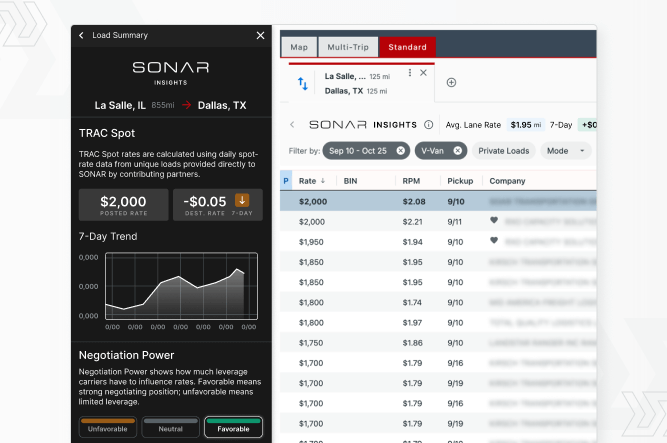667x443 pixels.
Task: Click the back arrow beside Load Summary
Action: click(81, 35)
